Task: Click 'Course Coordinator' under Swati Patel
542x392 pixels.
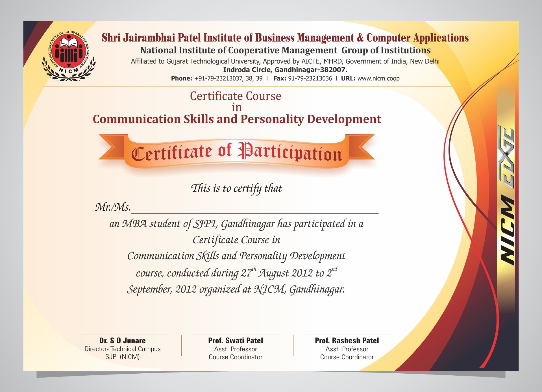Action: [235, 357]
